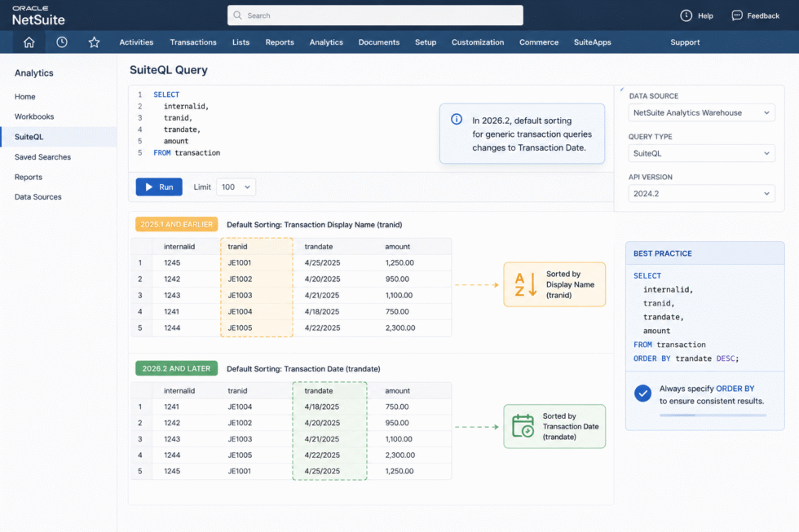The width and height of the screenshot is (799, 532).
Task: Click the Oracle NetSuite logo
Action: [38, 15]
